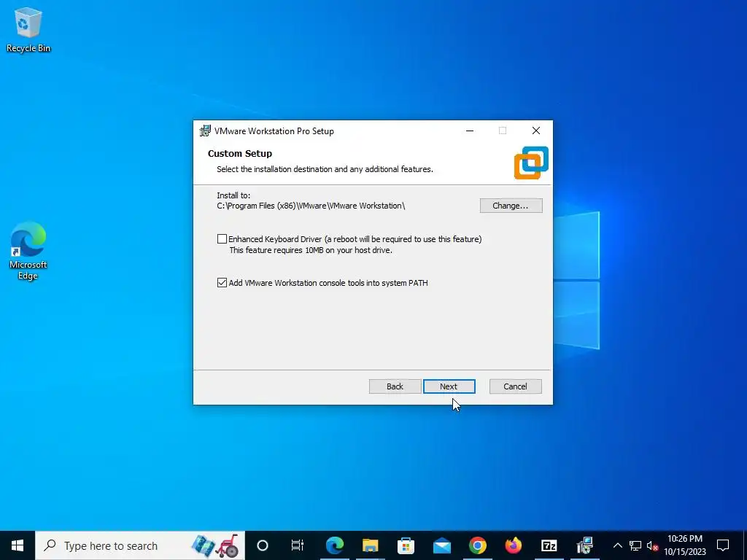Open 7-Zip from the taskbar
This screenshot has width=747, height=560.
[549, 545]
